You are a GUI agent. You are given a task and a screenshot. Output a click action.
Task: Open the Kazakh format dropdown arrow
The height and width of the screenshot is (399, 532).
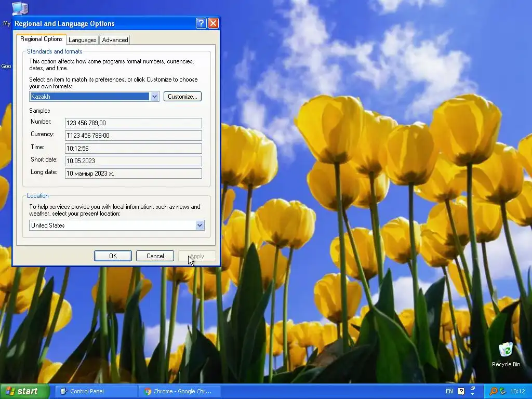(x=154, y=96)
